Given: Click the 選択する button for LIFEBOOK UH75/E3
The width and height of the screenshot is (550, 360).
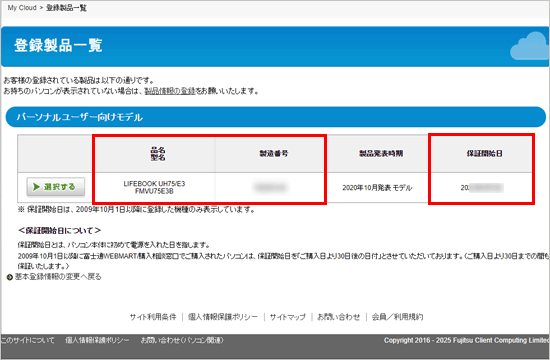Looking at the screenshot, I should click(x=56, y=187).
